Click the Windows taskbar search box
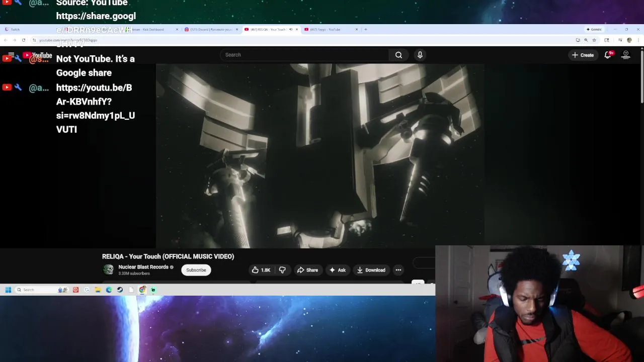644x362 pixels. point(42,290)
